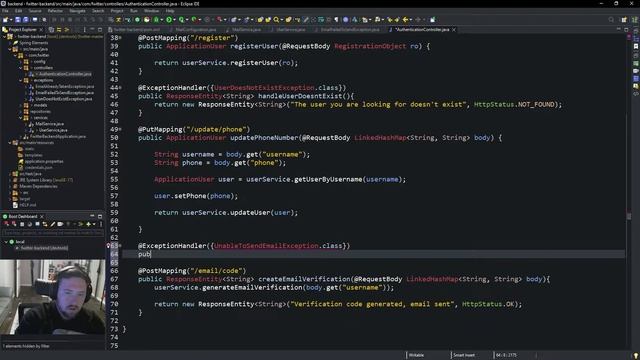
Task: Collapse the folding marker at line 38
Action: tap(120, 38)
